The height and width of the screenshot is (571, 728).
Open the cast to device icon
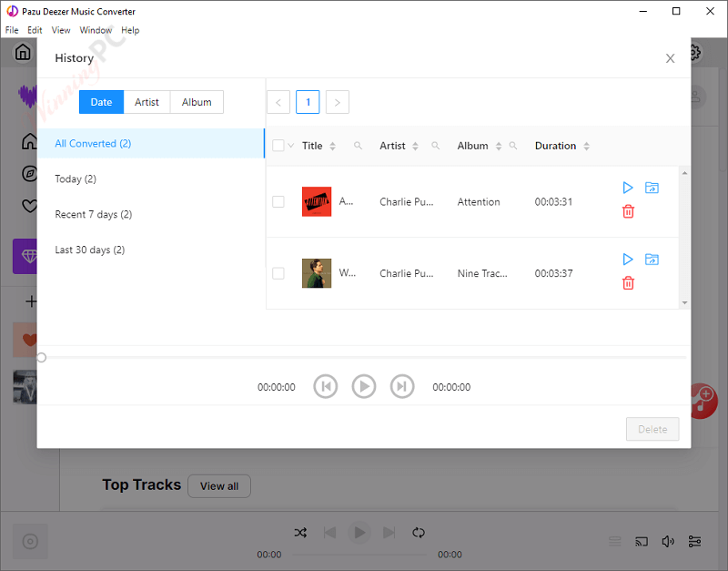click(642, 542)
